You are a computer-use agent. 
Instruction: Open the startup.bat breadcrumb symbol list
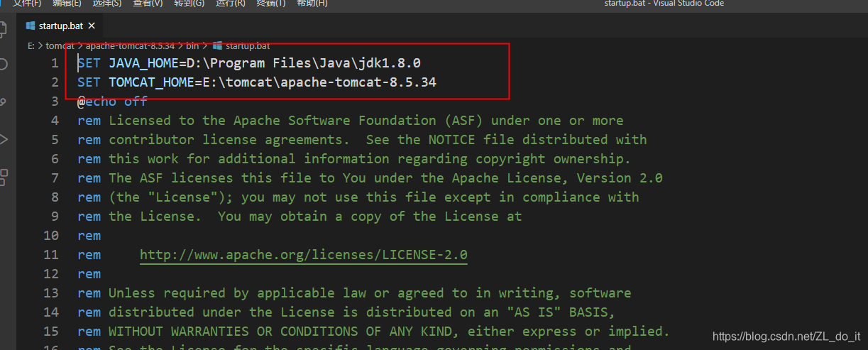(248, 45)
